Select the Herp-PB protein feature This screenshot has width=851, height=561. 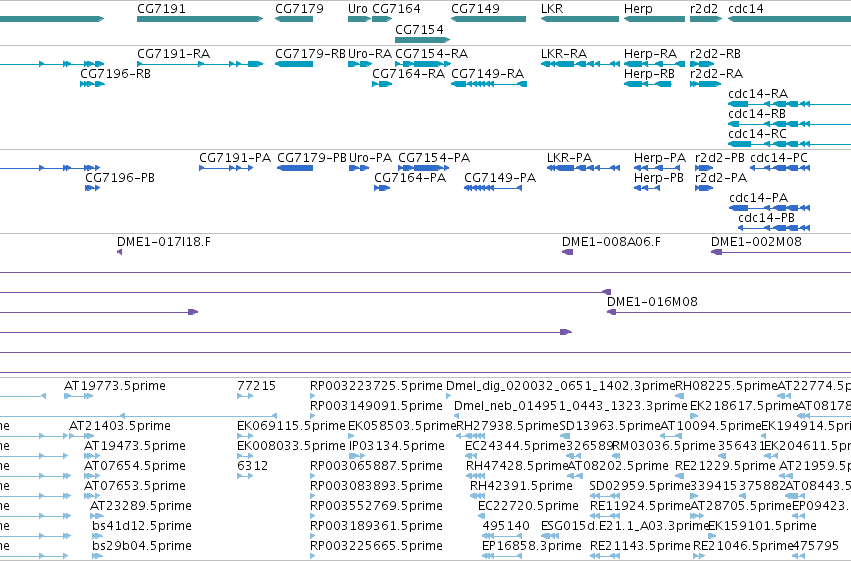point(647,188)
